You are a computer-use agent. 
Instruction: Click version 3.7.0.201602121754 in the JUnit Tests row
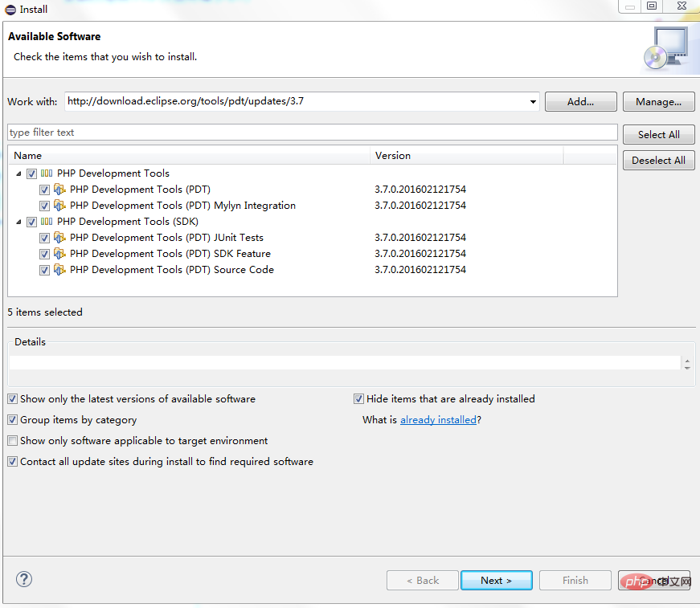tap(420, 237)
